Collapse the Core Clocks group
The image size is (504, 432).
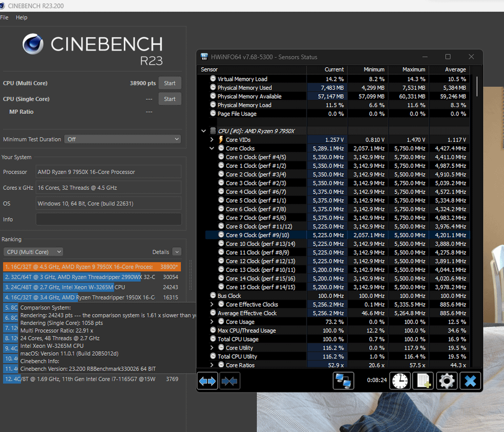[212, 148]
